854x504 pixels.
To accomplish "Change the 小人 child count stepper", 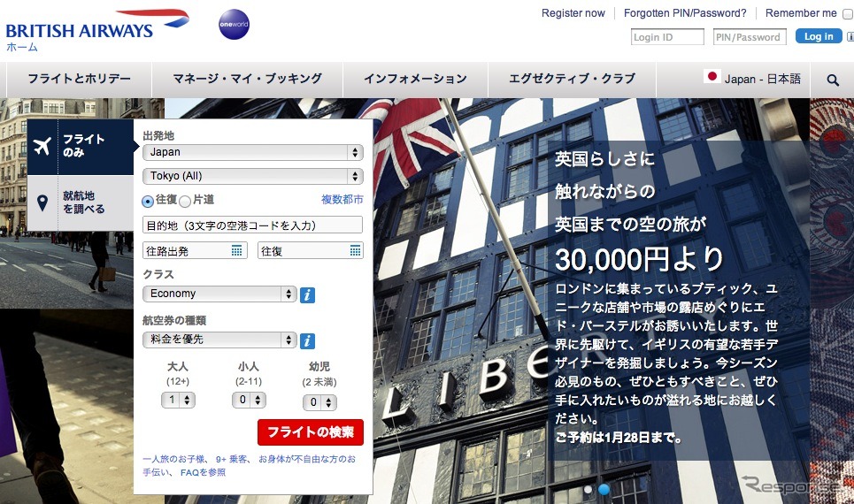I will click(249, 400).
